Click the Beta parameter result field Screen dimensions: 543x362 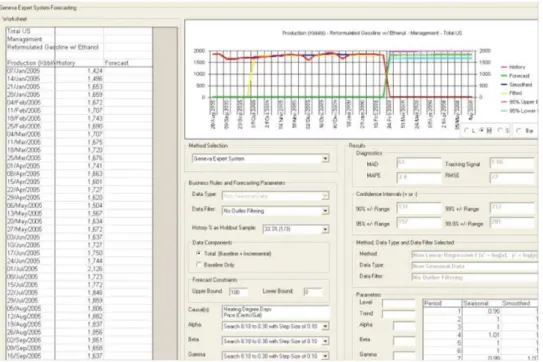(x=404, y=341)
